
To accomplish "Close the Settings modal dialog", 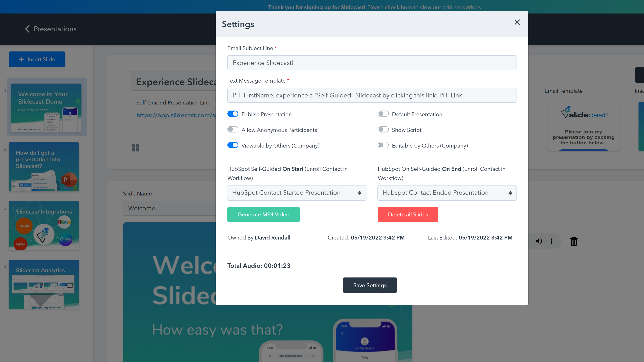I will pyautogui.click(x=517, y=22).
